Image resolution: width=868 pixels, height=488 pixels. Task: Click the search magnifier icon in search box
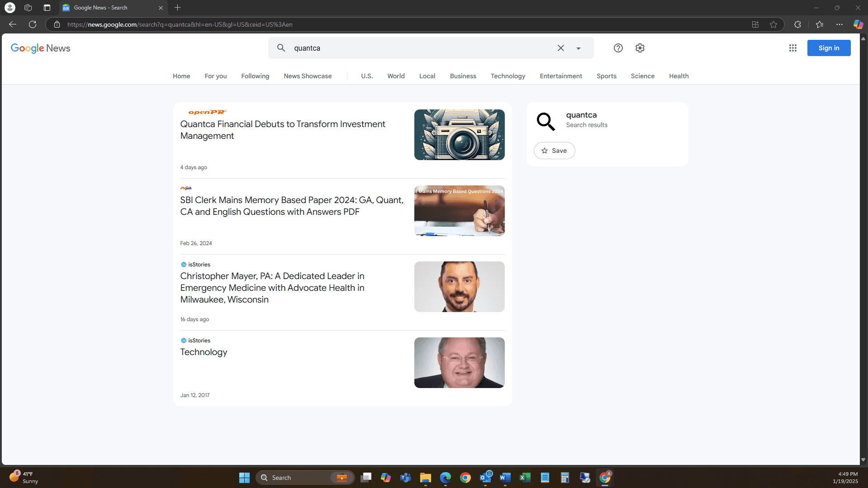point(281,48)
